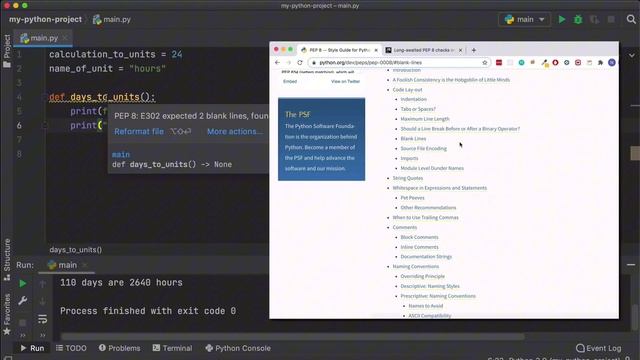The height and width of the screenshot is (360, 640).
Task: Click View on Twitter link
Action: (345, 82)
